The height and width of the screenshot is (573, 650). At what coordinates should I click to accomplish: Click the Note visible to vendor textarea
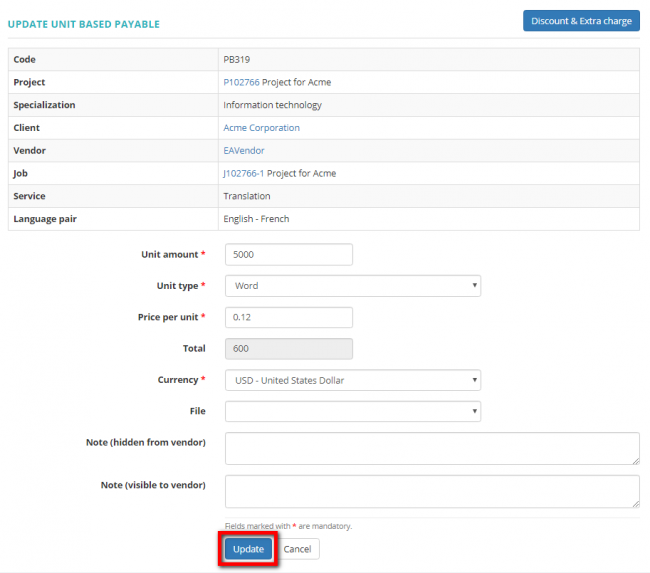click(431, 491)
